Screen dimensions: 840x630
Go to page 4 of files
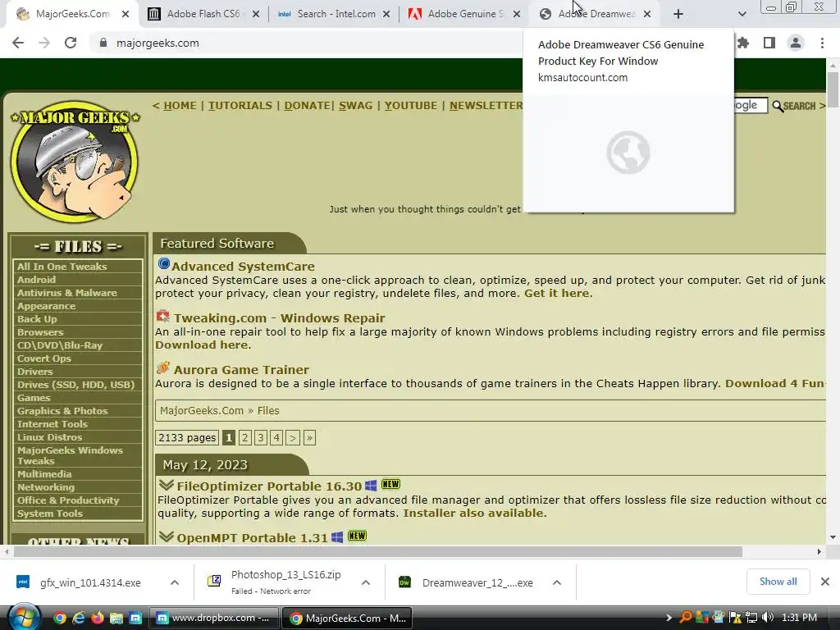click(276, 438)
